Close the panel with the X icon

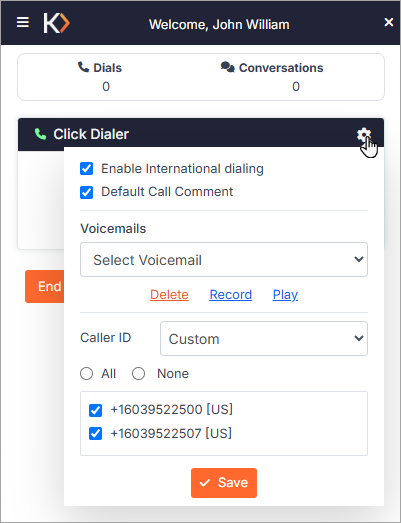(389, 22)
